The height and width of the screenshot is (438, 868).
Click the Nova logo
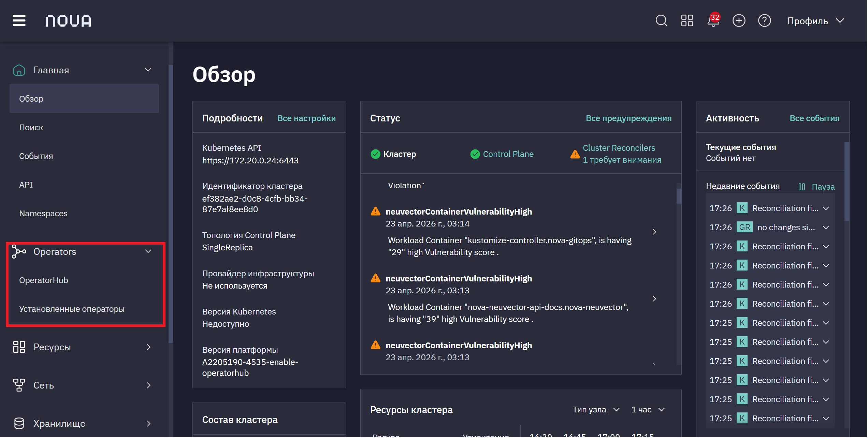68,21
